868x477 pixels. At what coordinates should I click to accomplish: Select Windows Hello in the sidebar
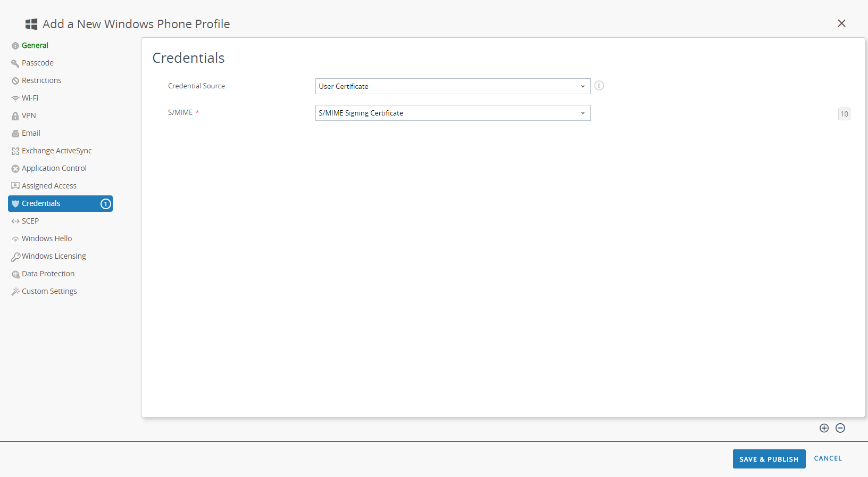(x=47, y=238)
